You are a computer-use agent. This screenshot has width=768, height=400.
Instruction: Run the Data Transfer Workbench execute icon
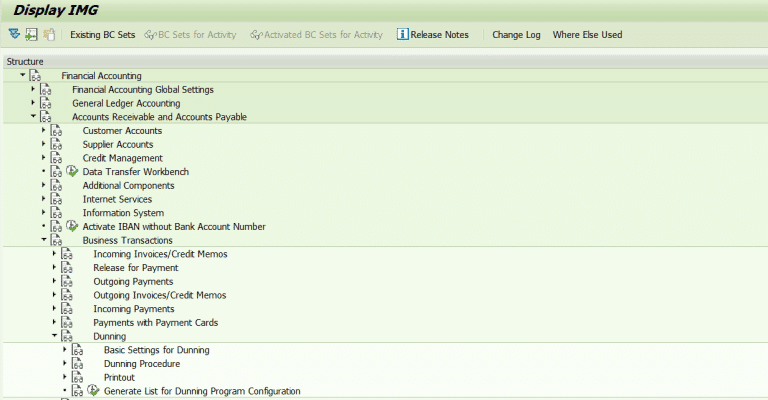coord(72,172)
